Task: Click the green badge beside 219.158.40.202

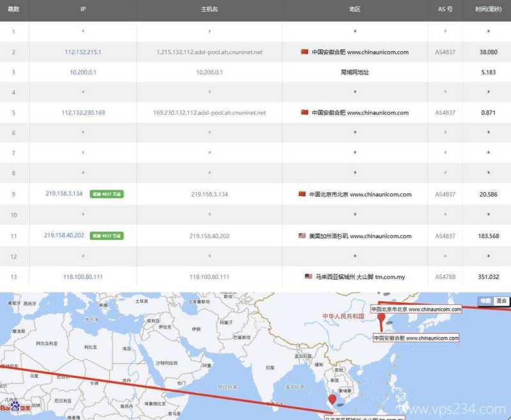Action: [x=107, y=236]
